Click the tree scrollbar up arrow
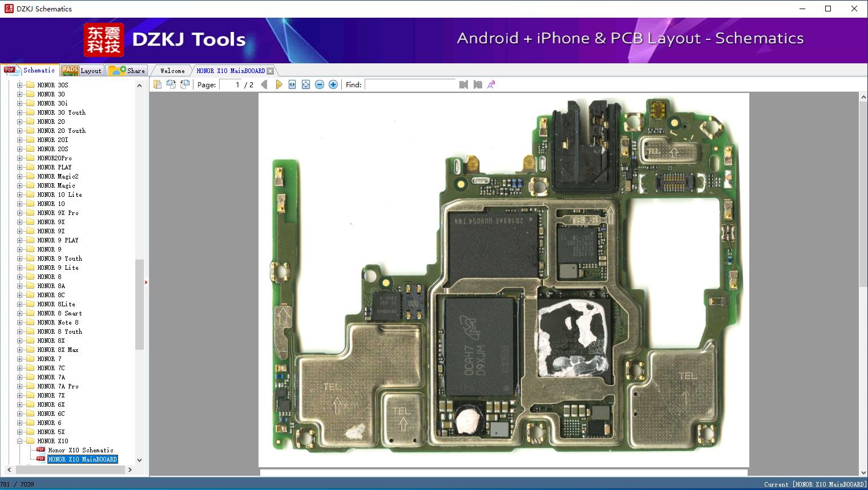Screen dimensions: 868x490 click(139, 86)
